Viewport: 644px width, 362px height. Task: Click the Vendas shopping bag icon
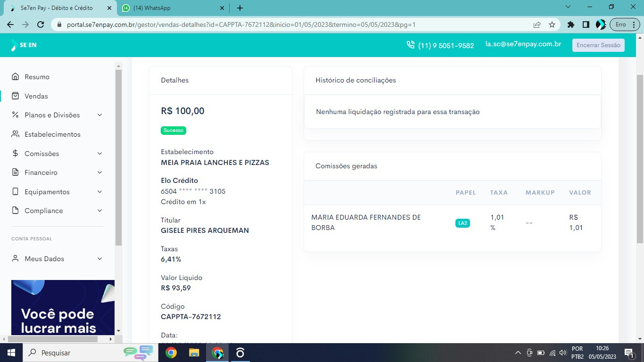16,96
